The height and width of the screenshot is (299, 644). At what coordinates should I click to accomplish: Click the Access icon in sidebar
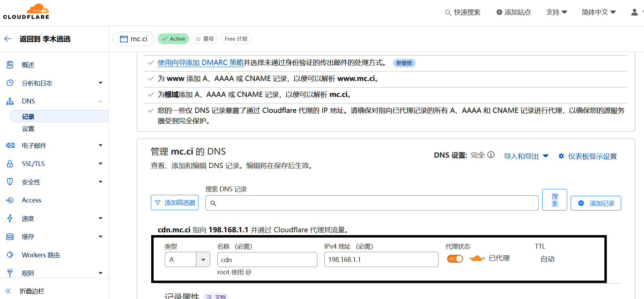point(10,200)
